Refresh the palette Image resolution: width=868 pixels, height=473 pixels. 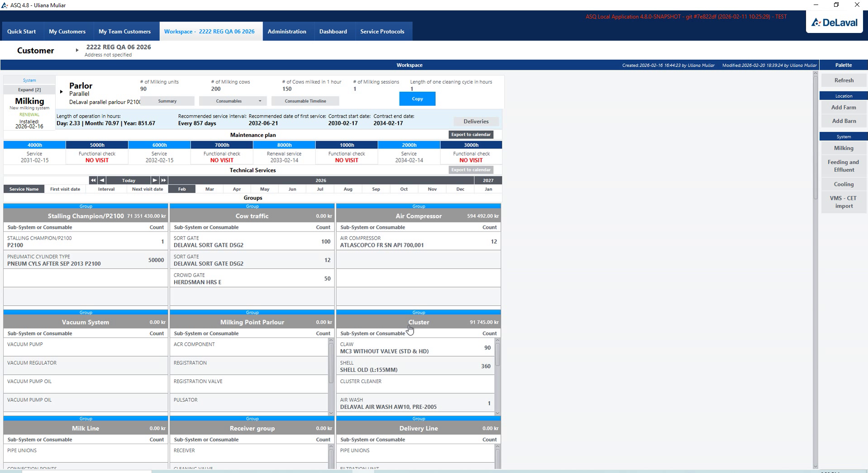coord(844,80)
